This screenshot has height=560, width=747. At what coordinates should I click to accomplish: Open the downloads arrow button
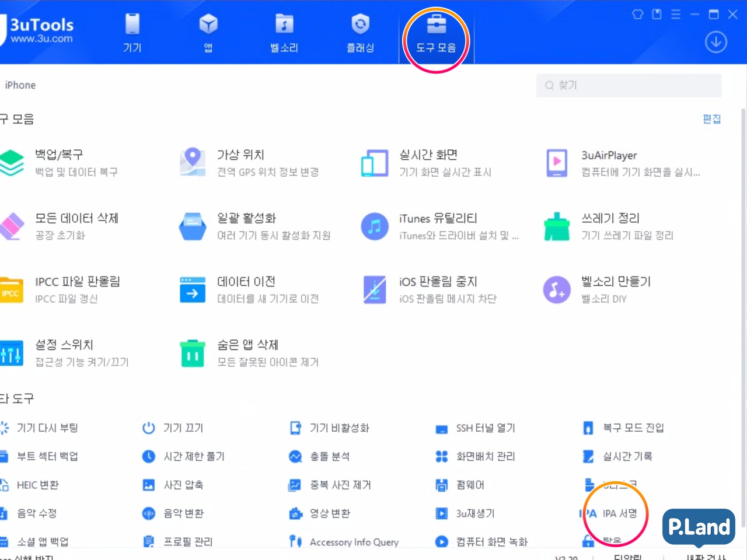coord(715,42)
